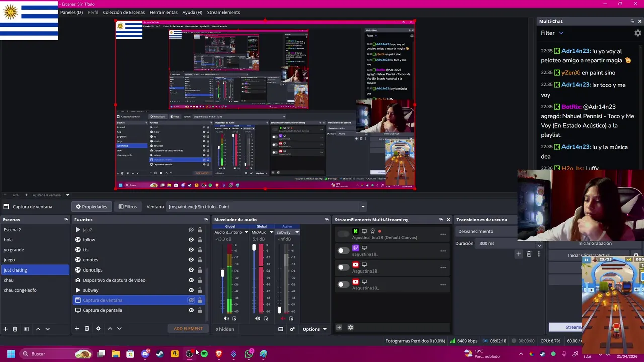The height and width of the screenshot is (362, 644).
Task: Open Ayuda (H) menu
Action: point(192,12)
